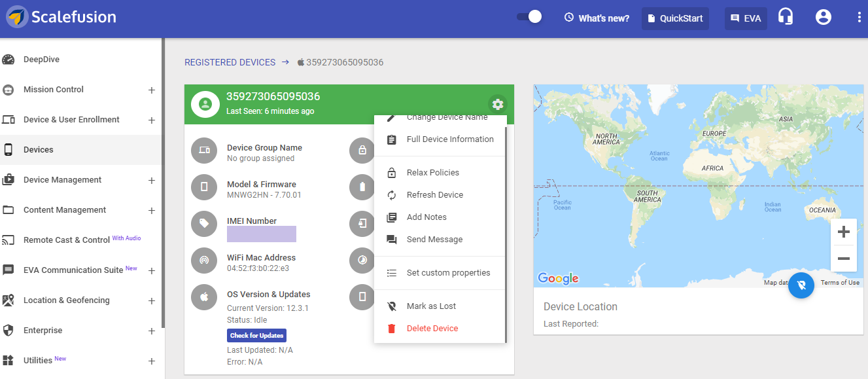
Task: Click the Mission Control sidebar icon
Action: tap(9, 90)
